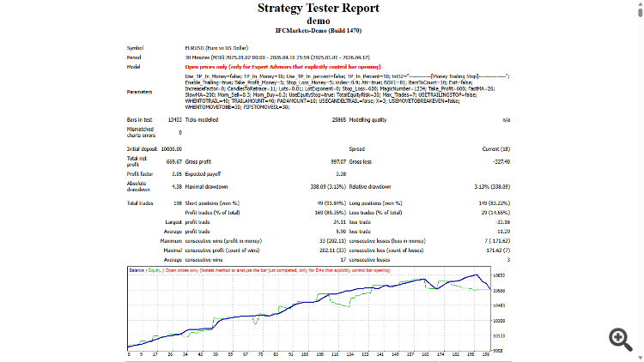Click the 'Expected payoff' label
The width and height of the screenshot is (644, 362).
click(x=203, y=174)
